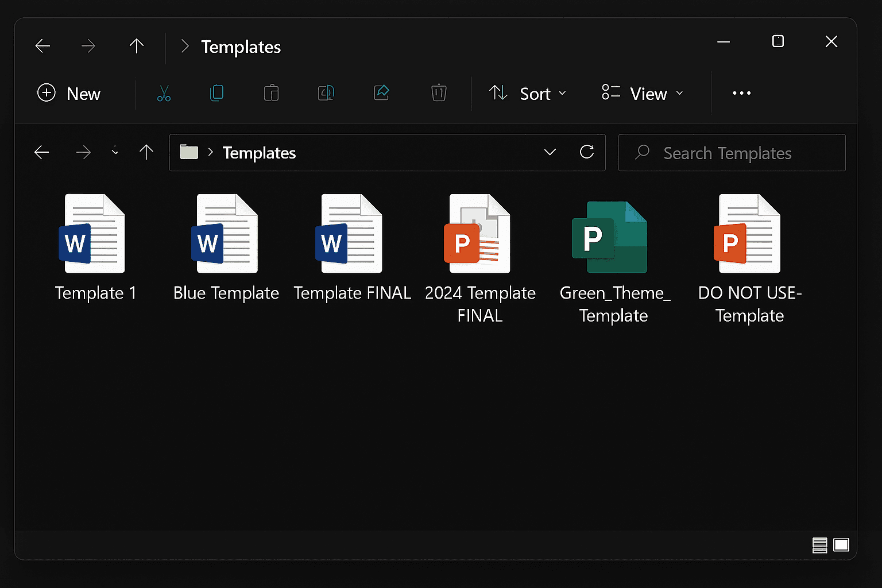Click the title bar forward arrow
The width and height of the screenshot is (882, 588).
tap(88, 46)
